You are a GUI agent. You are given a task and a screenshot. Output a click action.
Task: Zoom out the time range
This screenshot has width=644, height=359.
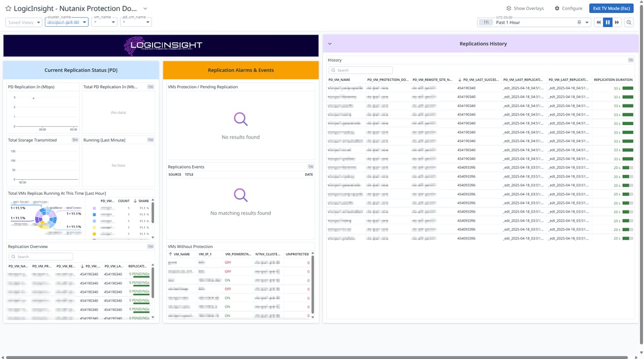(629, 22)
